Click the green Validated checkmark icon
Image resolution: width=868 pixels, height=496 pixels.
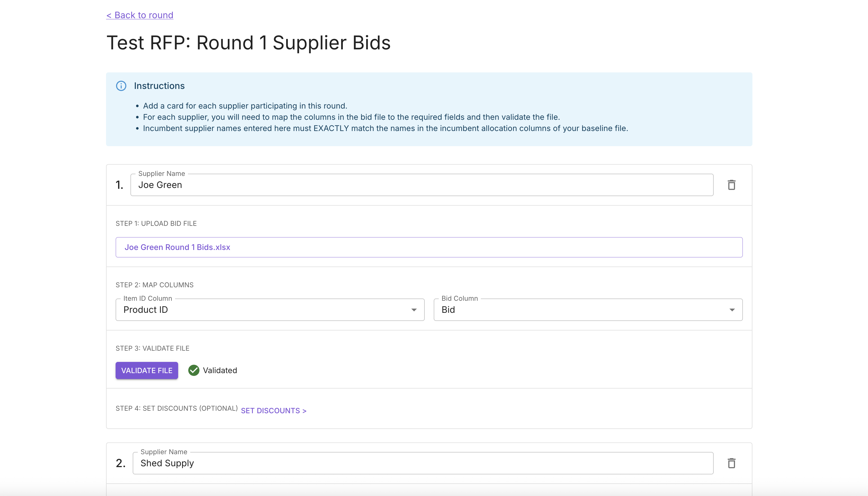coord(194,370)
